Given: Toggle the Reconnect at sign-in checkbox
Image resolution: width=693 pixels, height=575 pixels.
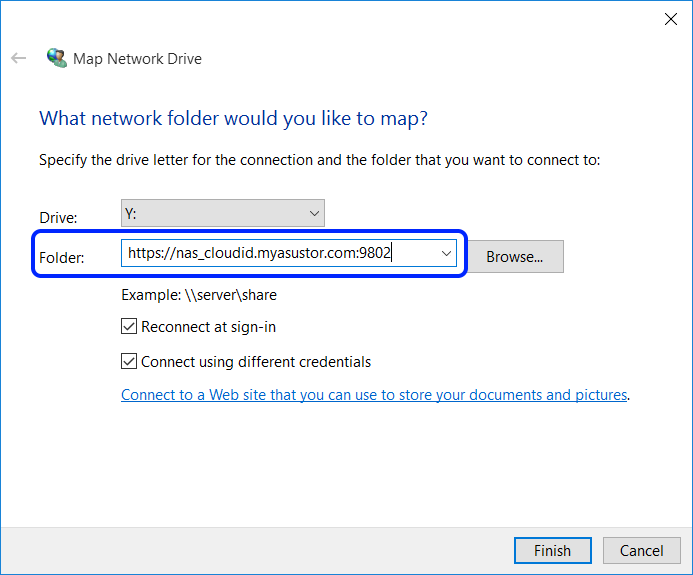Looking at the screenshot, I should pyautogui.click(x=129, y=327).
